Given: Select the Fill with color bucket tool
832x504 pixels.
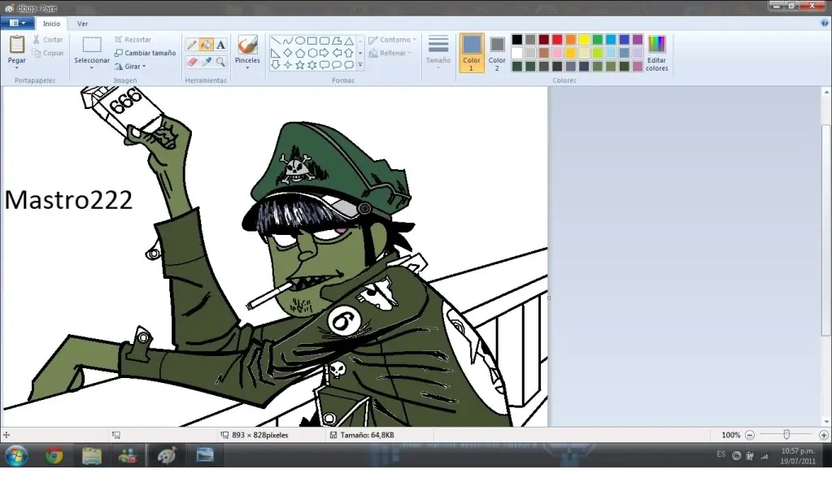Looking at the screenshot, I should (x=207, y=45).
